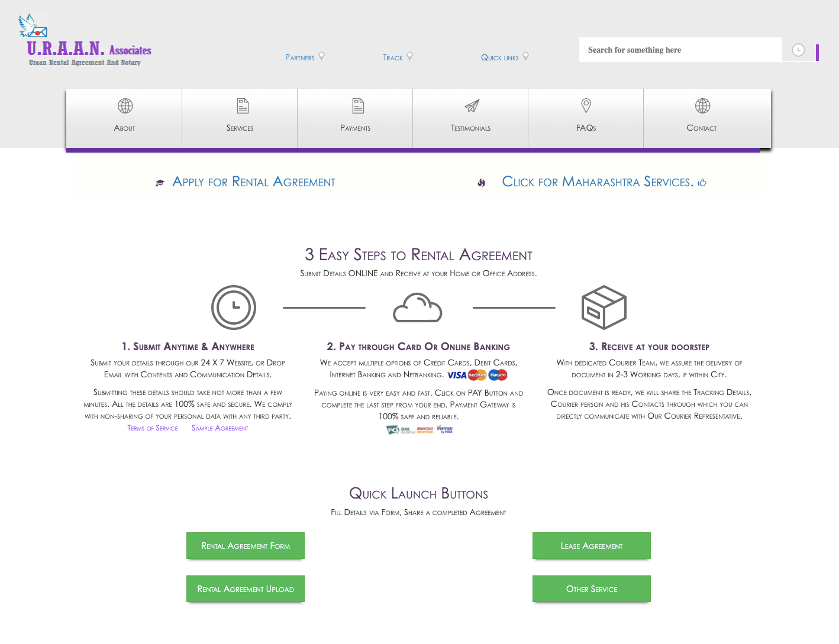Click the clock icon beside the search bar

(x=798, y=50)
